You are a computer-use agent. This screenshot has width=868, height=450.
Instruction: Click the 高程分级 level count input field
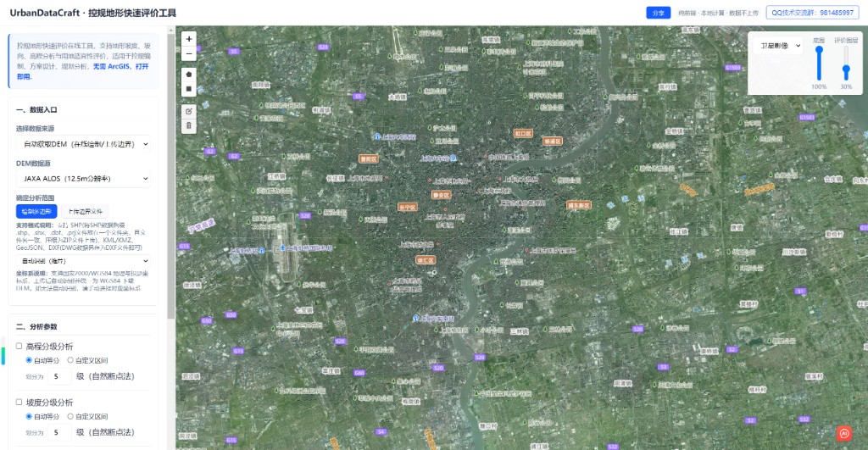[x=58, y=376]
